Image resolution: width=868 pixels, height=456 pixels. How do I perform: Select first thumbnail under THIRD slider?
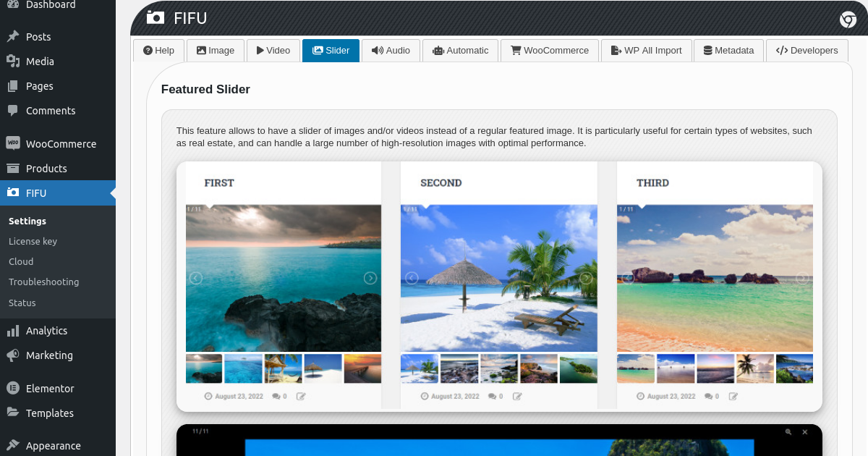point(636,368)
